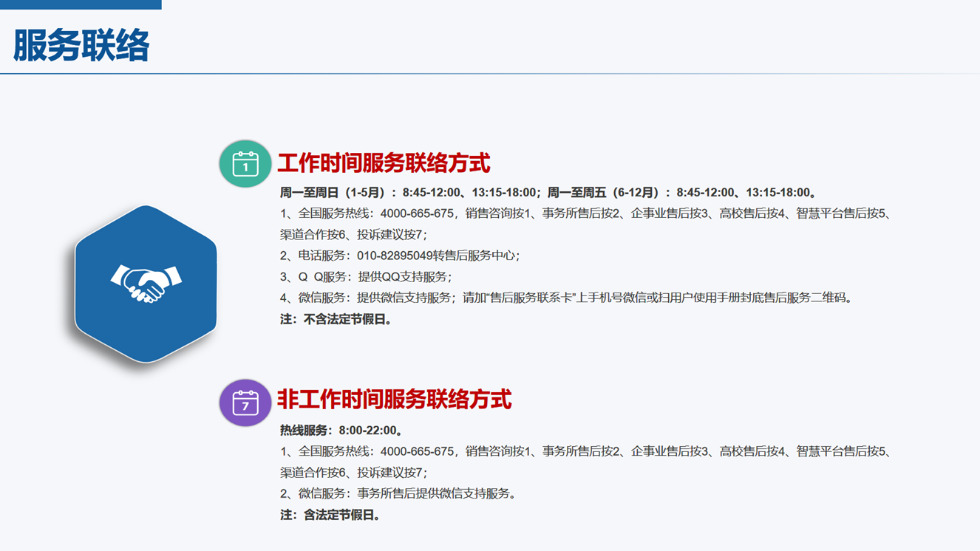
Task: Click the non-working-hours 全国服务热线 line
Action: click(588, 451)
